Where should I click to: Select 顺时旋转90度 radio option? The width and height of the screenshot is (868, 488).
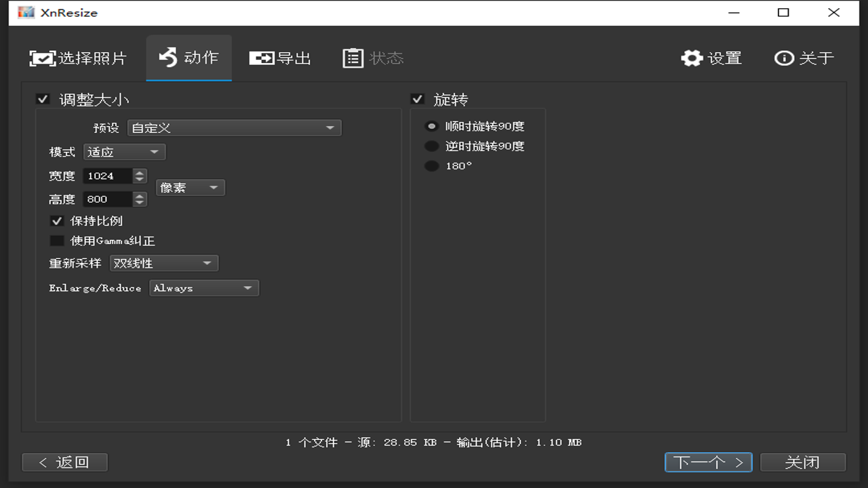click(x=431, y=126)
